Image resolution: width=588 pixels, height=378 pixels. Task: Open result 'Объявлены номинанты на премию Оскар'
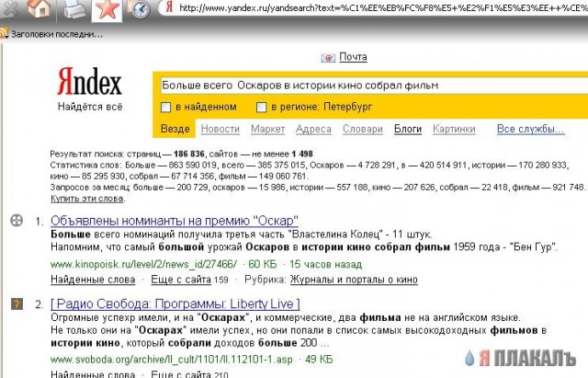coord(175,221)
